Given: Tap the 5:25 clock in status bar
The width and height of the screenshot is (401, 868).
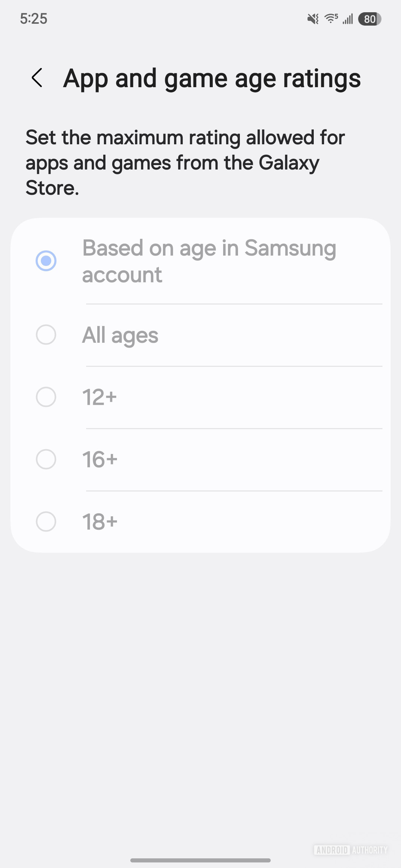Looking at the screenshot, I should pyautogui.click(x=34, y=19).
